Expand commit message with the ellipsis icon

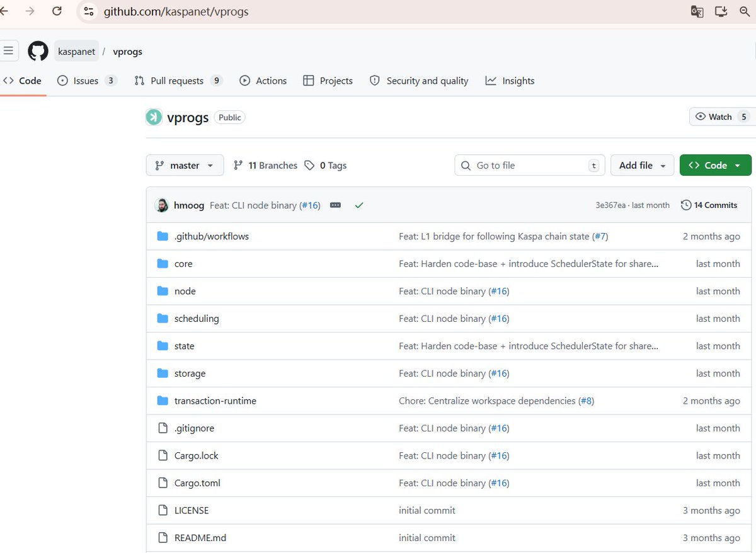tap(335, 205)
